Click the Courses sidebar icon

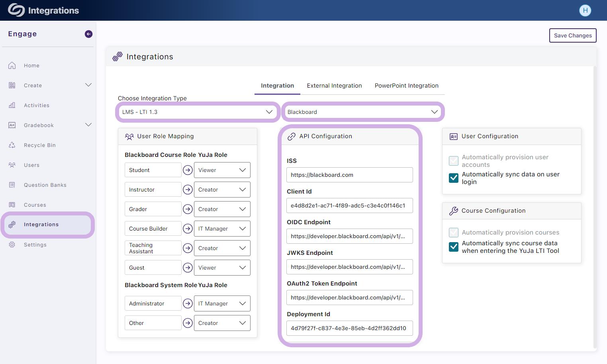[12, 205]
